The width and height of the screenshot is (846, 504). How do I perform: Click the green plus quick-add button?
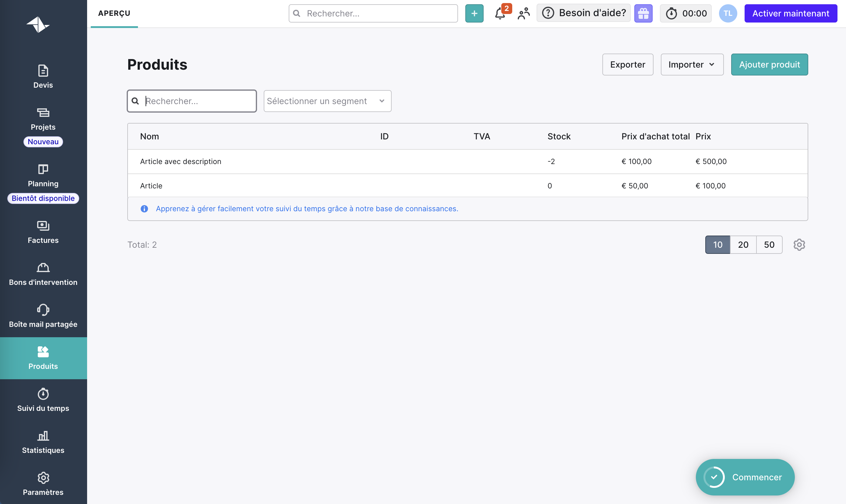pyautogui.click(x=474, y=14)
